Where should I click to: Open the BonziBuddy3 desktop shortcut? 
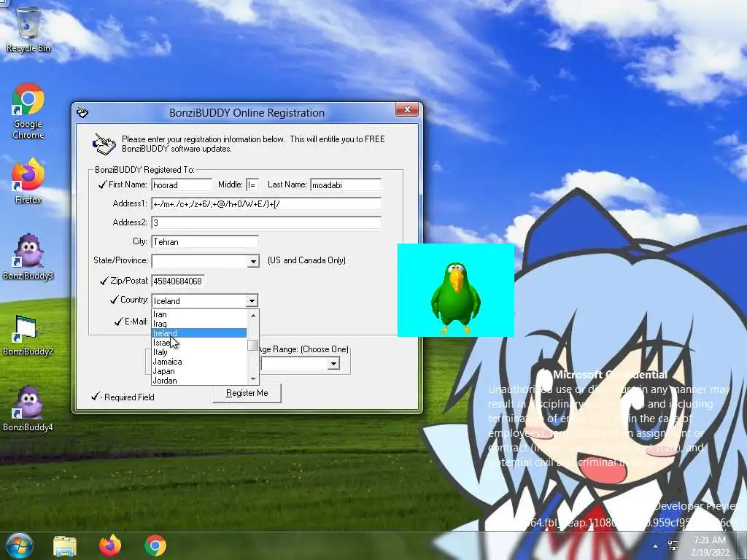point(28,257)
